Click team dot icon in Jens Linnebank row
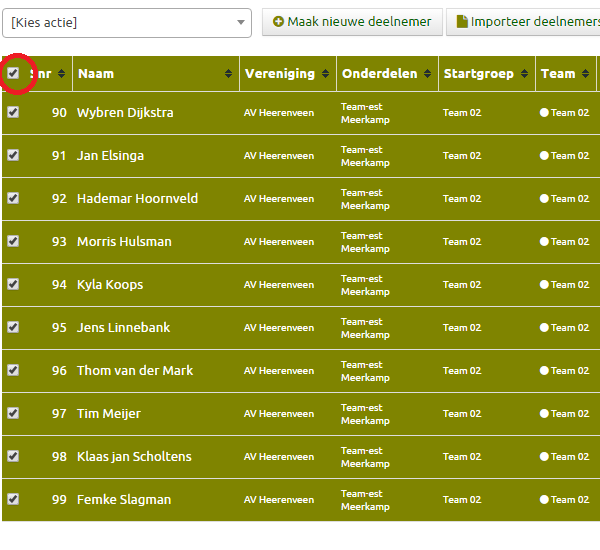Screen dimensions: 600x550 pyautogui.click(x=544, y=327)
